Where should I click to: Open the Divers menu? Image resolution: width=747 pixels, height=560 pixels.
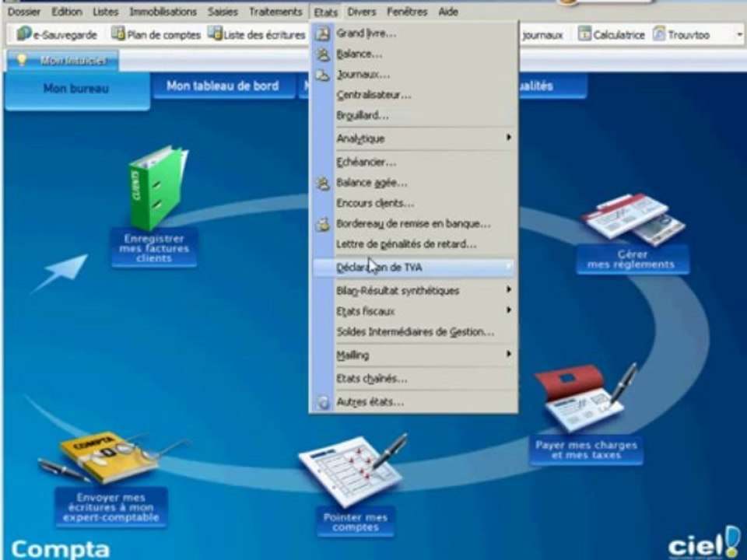coord(362,12)
